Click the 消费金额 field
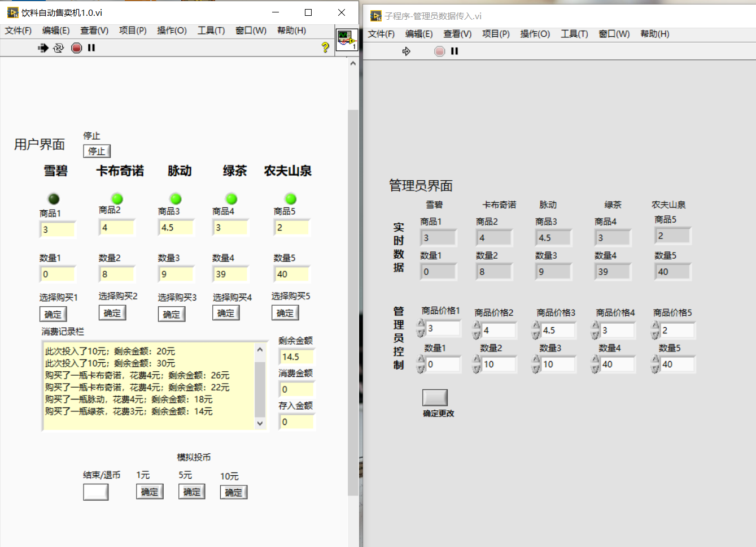The image size is (756, 547). click(296, 389)
